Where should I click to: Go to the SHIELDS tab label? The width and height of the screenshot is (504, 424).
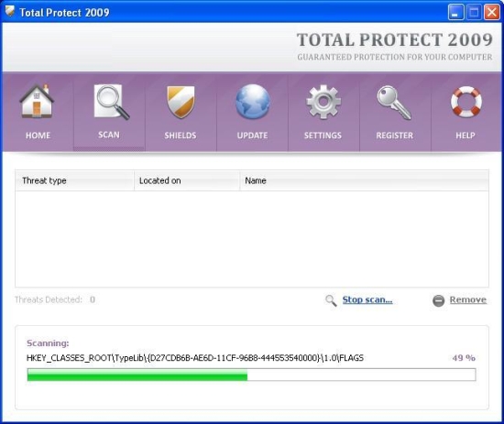(181, 136)
